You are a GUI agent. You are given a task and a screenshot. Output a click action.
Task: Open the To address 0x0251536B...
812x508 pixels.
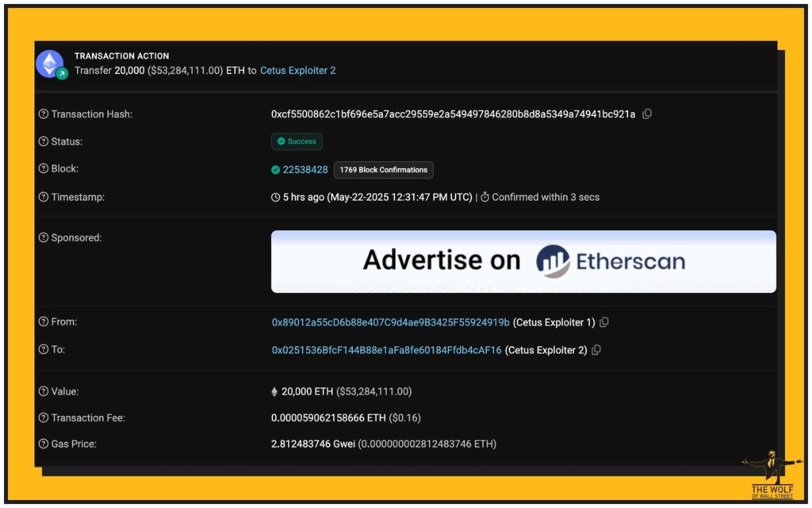(386, 350)
